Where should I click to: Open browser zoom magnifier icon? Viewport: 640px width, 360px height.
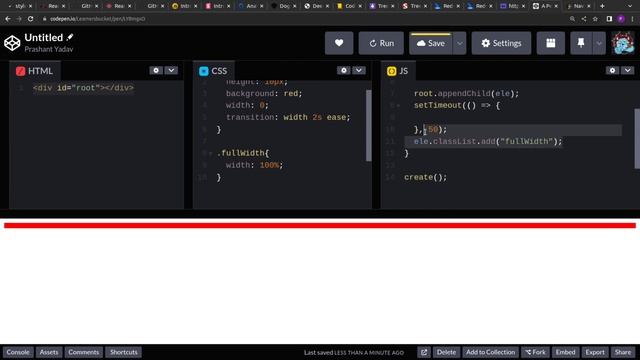point(572,19)
